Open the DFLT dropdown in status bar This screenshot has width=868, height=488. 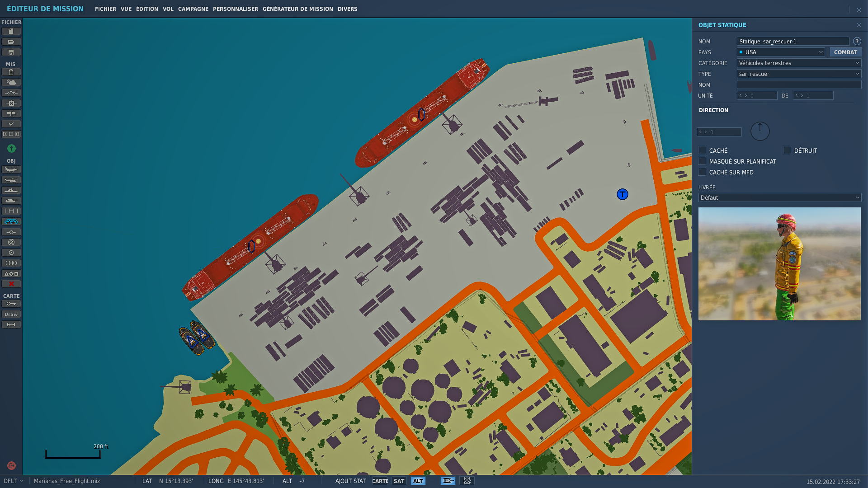coord(13,481)
